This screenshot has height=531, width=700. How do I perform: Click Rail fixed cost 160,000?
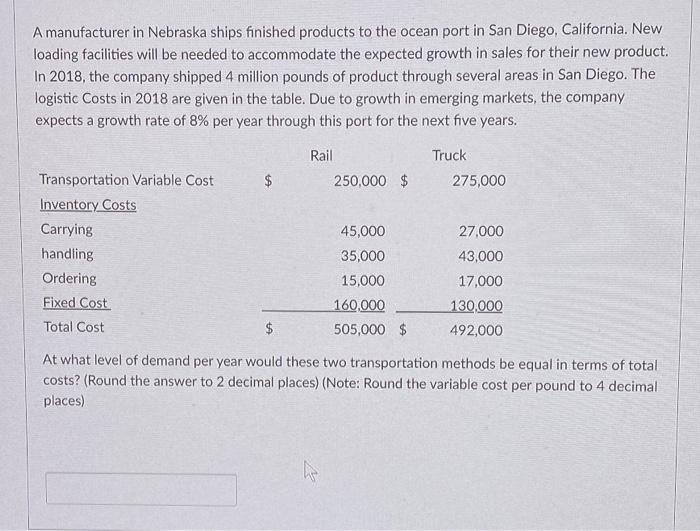point(359,306)
